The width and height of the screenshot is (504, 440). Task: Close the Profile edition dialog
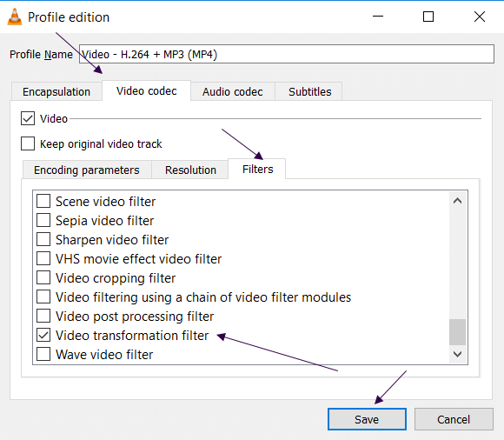pyautogui.click(x=480, y=17)
